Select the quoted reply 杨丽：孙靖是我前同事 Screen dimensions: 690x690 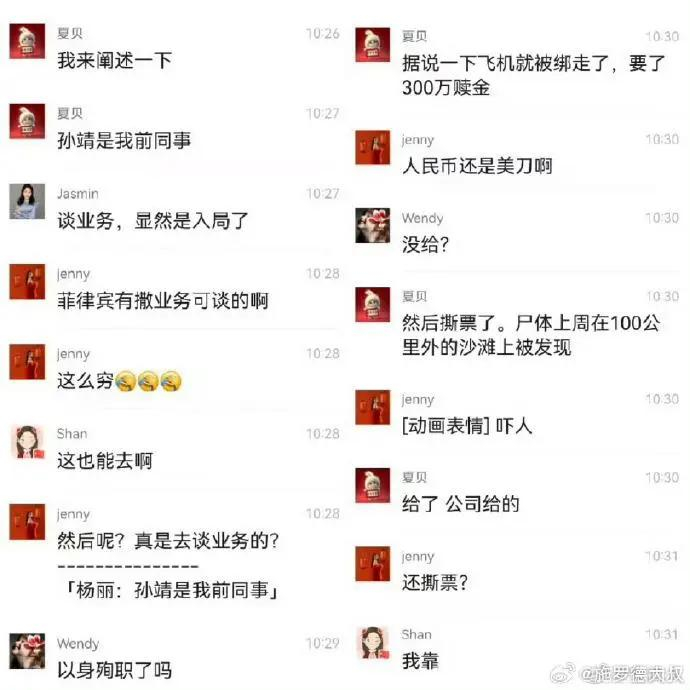tap(172, 590)
